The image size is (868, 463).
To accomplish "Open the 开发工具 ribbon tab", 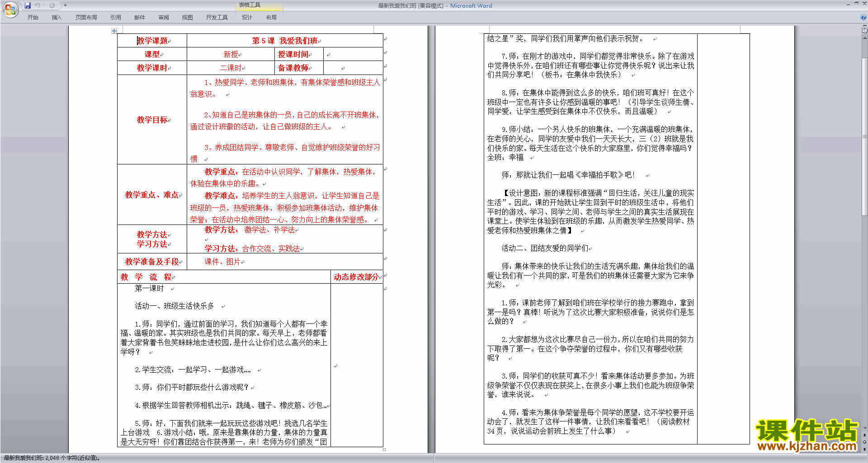I will 217,18.
